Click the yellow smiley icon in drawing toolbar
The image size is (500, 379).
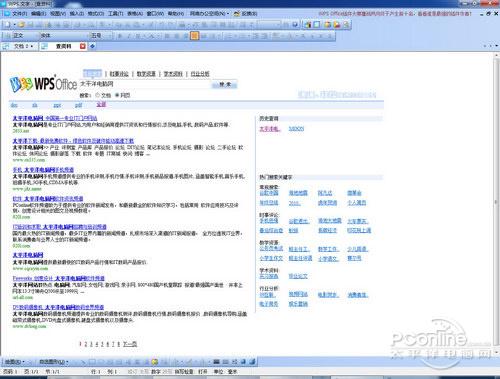coord(155,362)
